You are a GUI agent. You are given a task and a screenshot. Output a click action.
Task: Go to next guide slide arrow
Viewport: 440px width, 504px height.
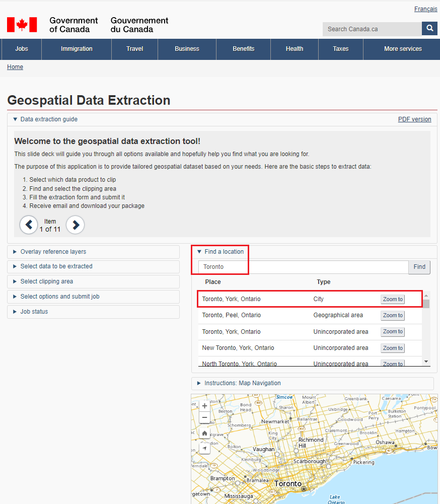click(x=76, y=225)
